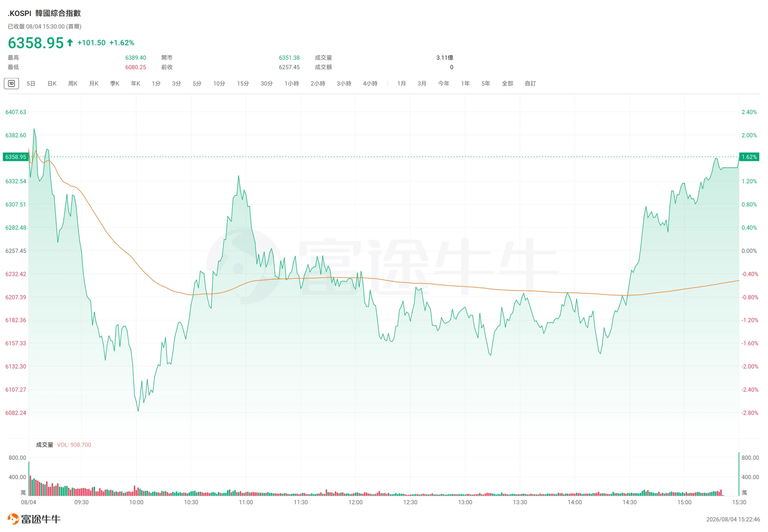This screenshot has width=768, height=532.
Task: Choose the 3分 interval
Action: (x=177, y=84)
